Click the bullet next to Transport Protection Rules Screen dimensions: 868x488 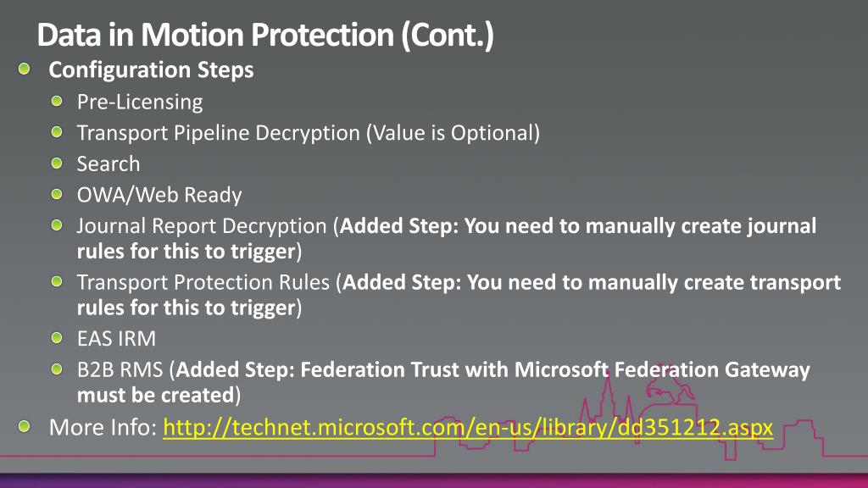57,281
